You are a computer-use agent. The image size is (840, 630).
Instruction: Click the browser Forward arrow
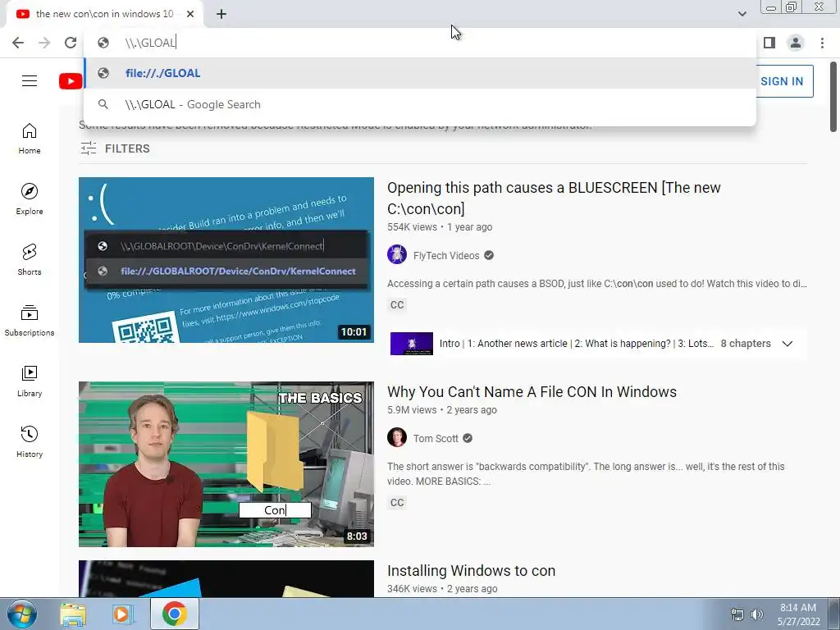point(44,43)
